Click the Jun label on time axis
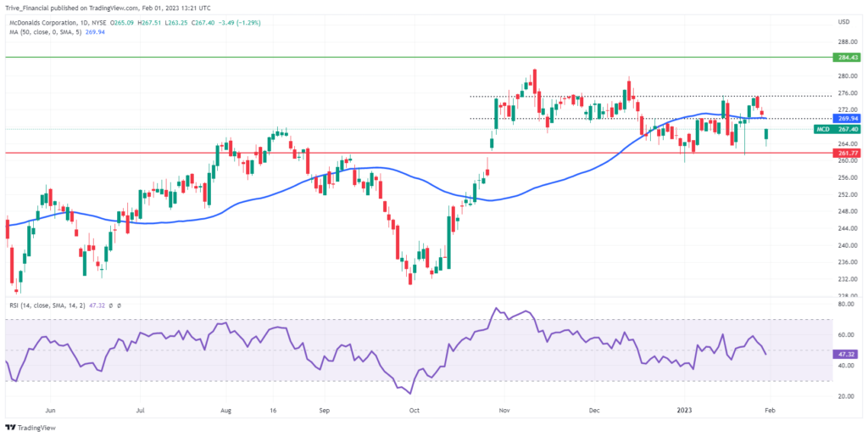Viewport: 868px width, 437px height. [x=50, y=412]
